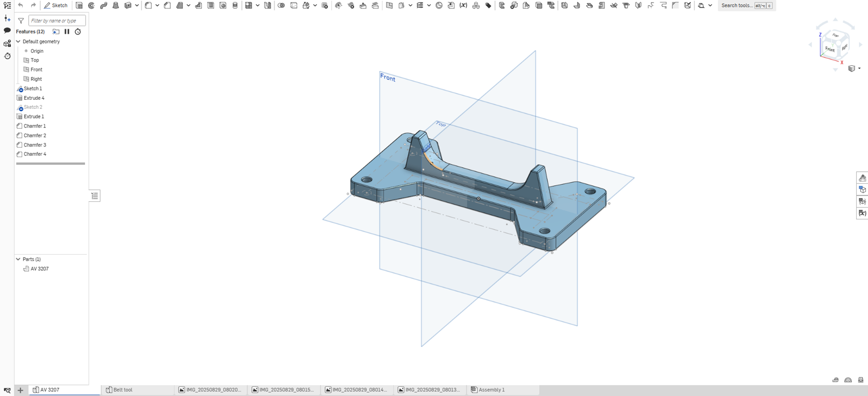868x396 pixels.
Task: Click the Search tools box
Action: tap(746, 6)
